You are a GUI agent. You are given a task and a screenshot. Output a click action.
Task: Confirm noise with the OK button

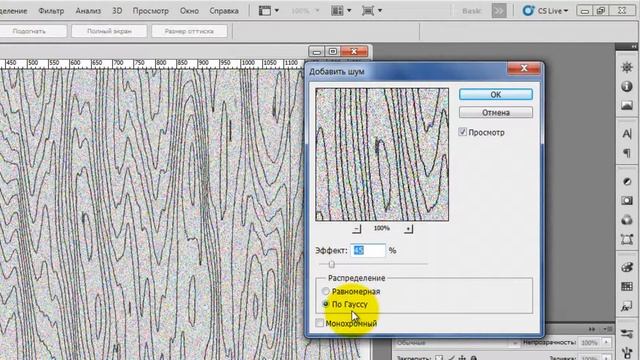click(x=496, y=94)
